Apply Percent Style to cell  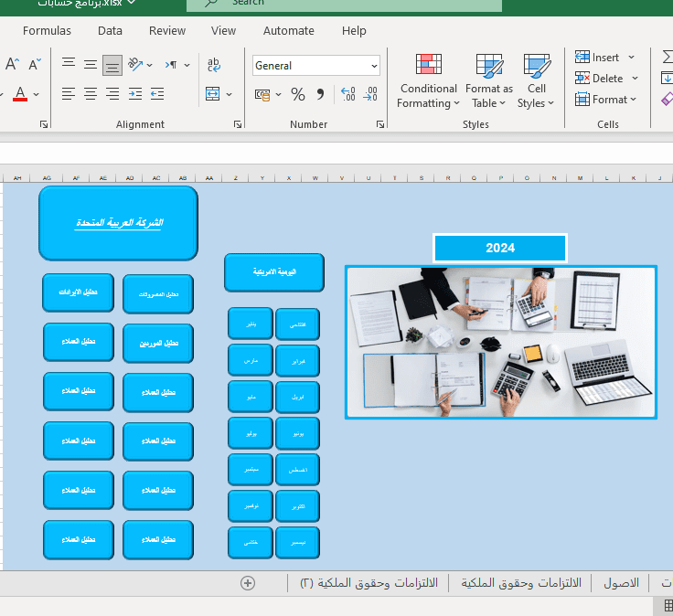(298, 94)
